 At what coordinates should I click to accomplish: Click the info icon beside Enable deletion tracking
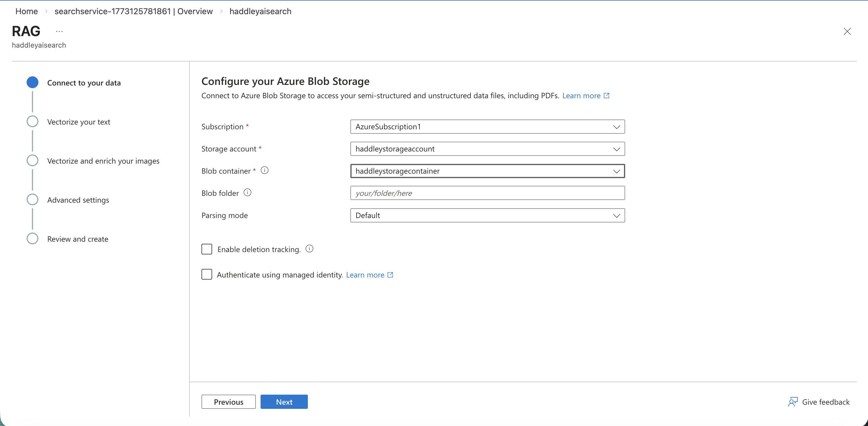coord(309,248)
